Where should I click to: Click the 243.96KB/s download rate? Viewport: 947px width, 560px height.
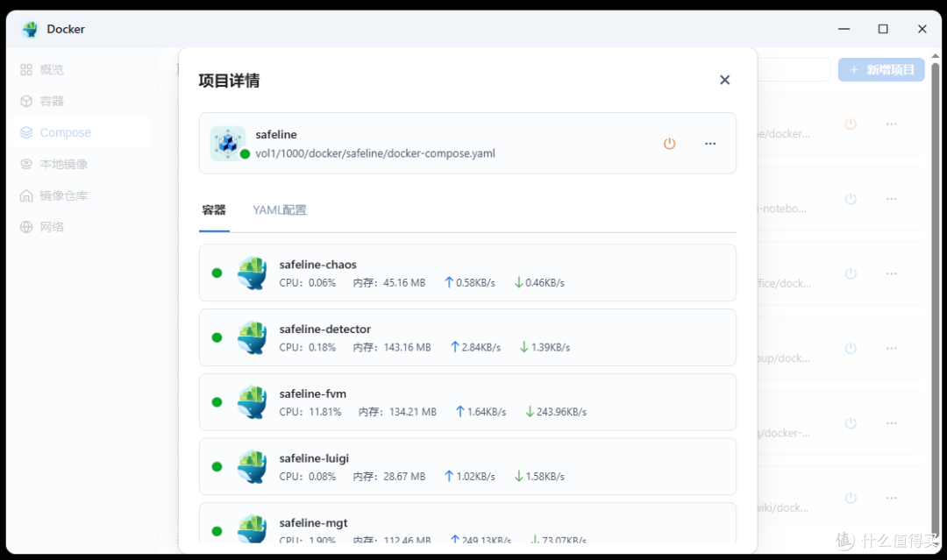[x=562, y=412]
